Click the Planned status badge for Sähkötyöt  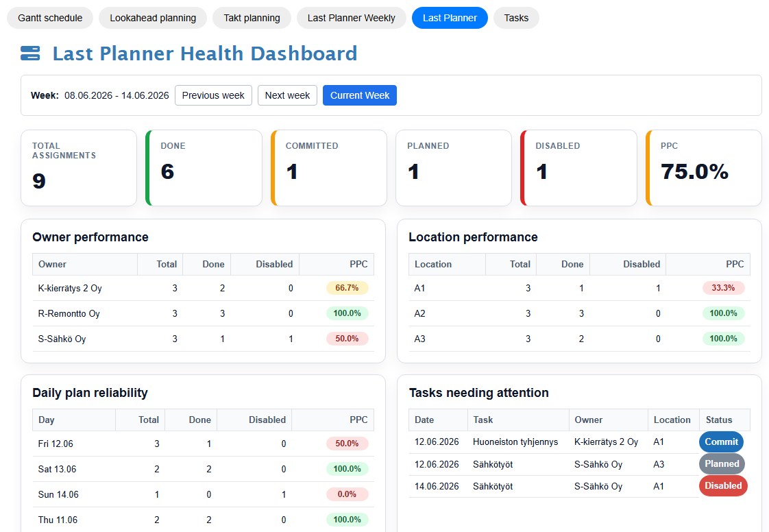pyautogui.click(x=722, y=463)
